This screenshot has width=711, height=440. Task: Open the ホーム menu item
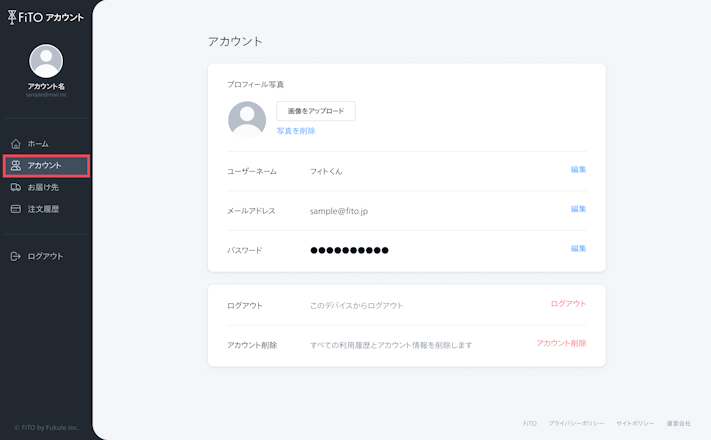[46, 144]
